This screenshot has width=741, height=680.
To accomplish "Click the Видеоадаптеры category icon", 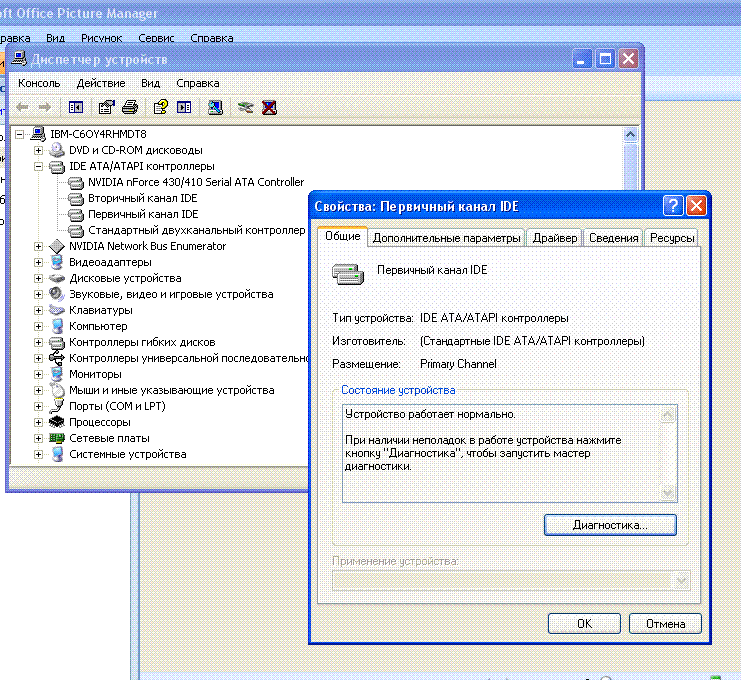I will (57, 262).
